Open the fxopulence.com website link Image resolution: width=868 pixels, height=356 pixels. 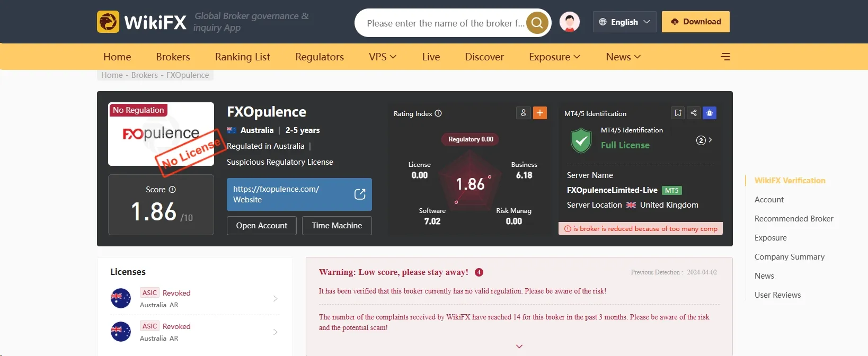[299, 194]
